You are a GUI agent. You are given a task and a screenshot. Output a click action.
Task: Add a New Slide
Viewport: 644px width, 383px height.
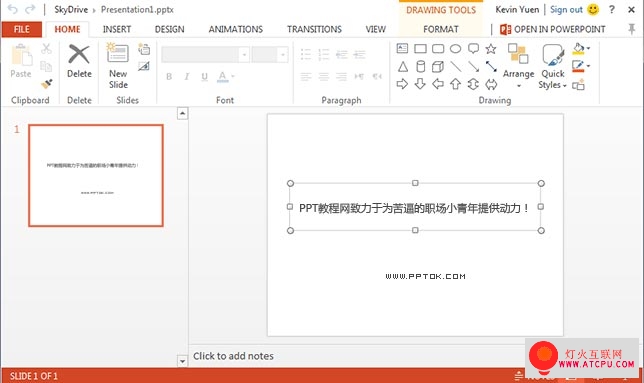coord(118,66)
